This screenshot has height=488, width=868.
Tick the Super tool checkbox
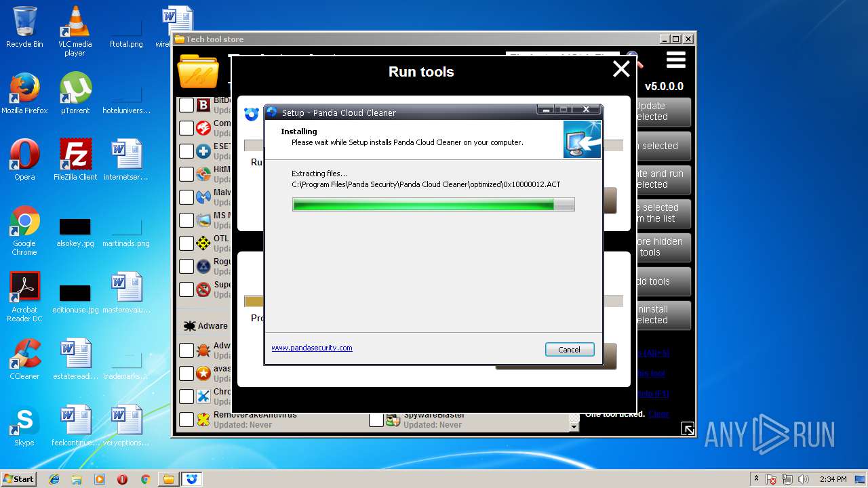click(x=186, y=289)
